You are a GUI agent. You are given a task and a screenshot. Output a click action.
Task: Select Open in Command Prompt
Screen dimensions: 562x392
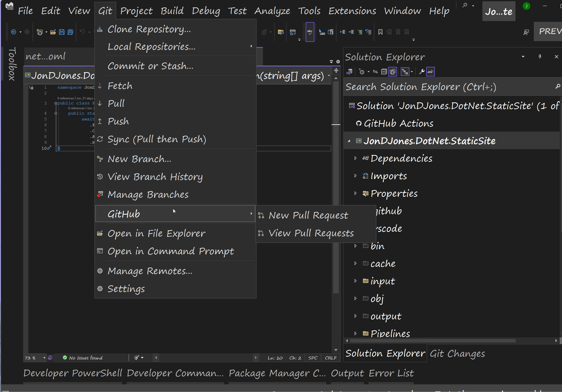coord(175,251)
